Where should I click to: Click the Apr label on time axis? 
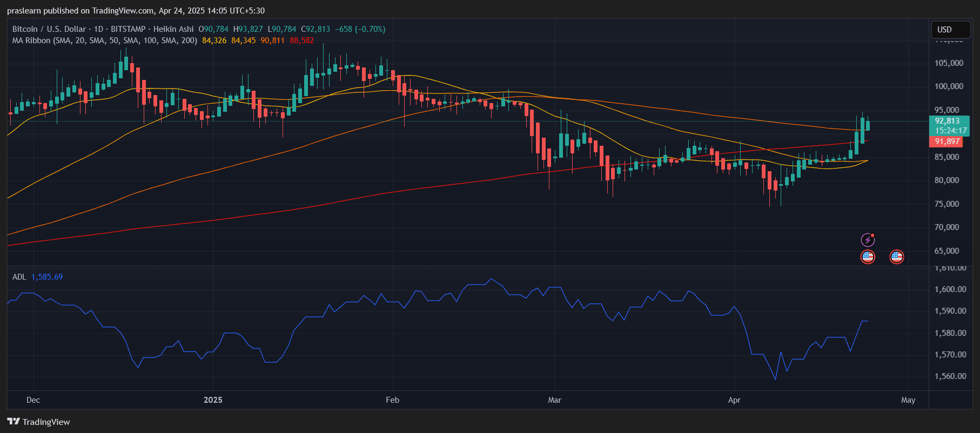click(x=734, y=400)
